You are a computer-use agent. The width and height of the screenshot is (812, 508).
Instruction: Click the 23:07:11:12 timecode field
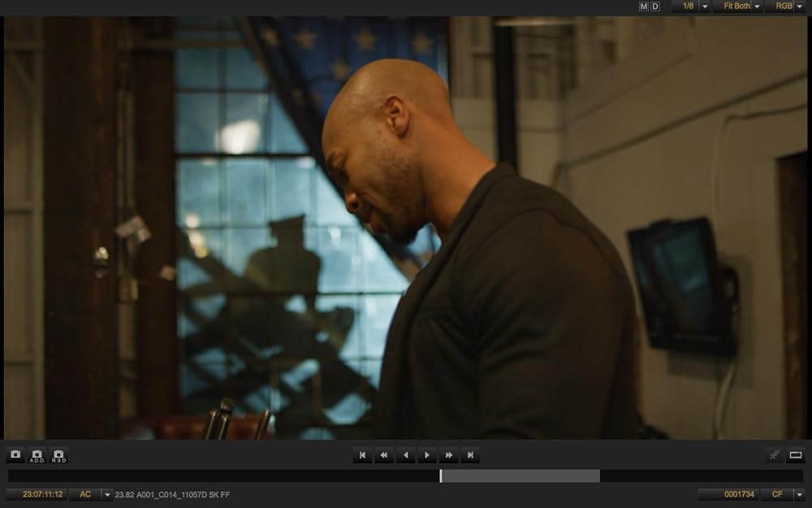click(37, 494)
